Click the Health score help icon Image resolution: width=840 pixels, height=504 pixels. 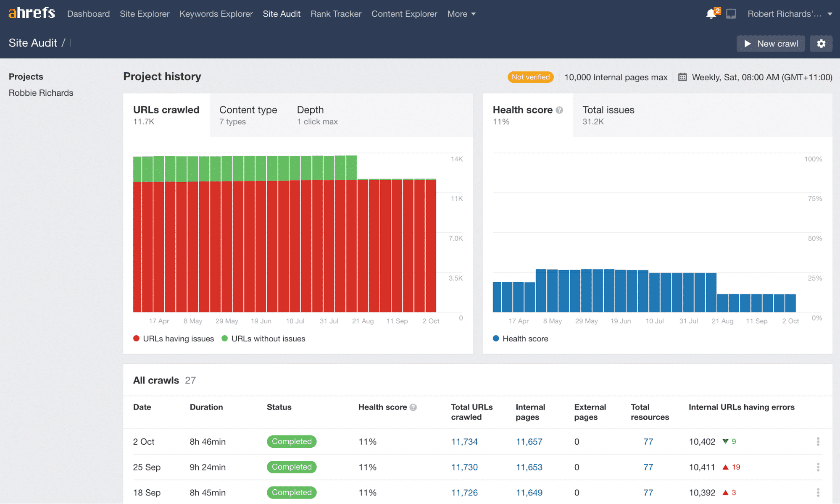point(560,110)
